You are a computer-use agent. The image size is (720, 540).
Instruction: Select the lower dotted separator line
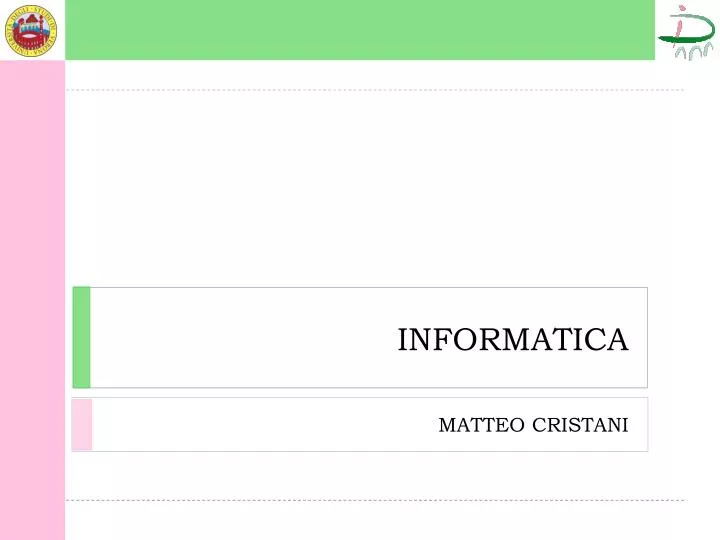(x=375, y=500)
